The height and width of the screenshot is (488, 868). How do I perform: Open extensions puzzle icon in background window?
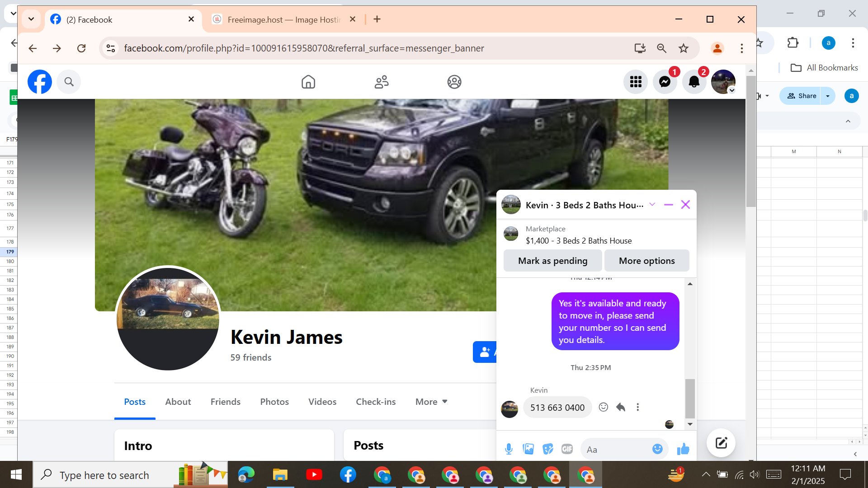tap(793, 43)
